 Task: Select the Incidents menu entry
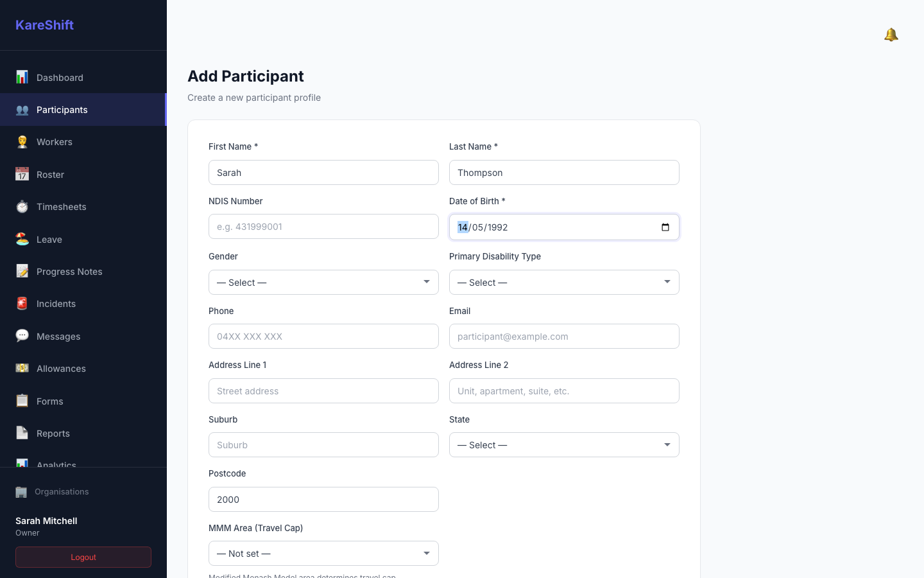pos(83,304)
